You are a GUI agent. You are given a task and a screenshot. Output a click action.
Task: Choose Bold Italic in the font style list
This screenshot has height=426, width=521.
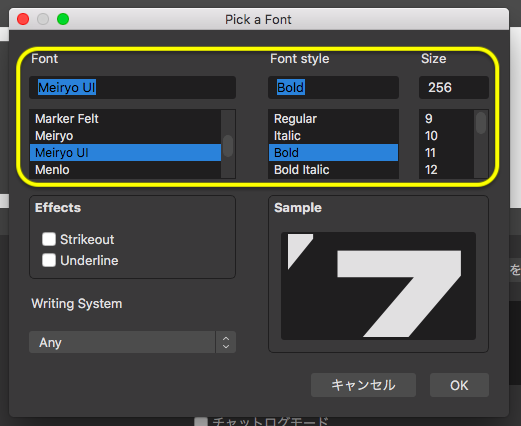[333, 170]
